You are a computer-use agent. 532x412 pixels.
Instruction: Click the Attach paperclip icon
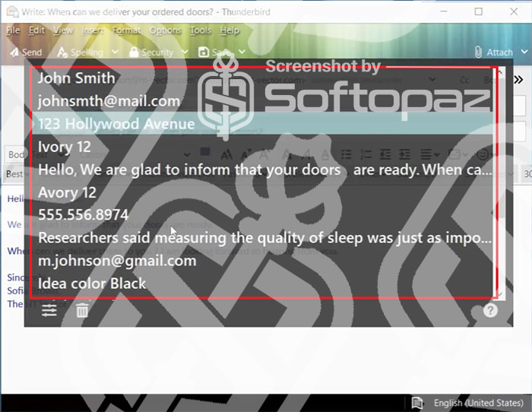point(478,52)
